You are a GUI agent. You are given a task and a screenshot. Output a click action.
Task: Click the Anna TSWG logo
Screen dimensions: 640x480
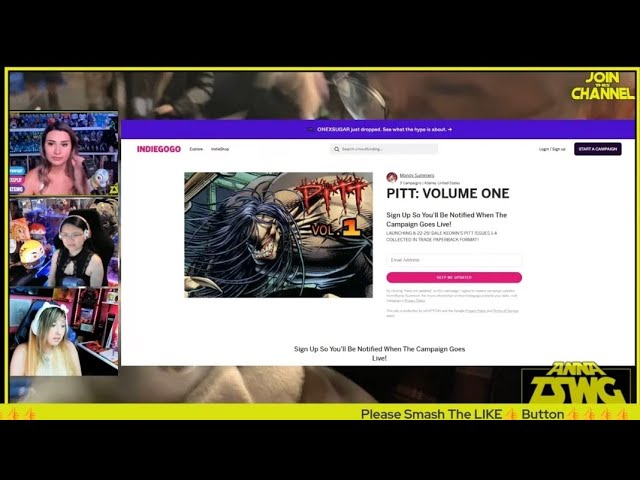(578, 383)
